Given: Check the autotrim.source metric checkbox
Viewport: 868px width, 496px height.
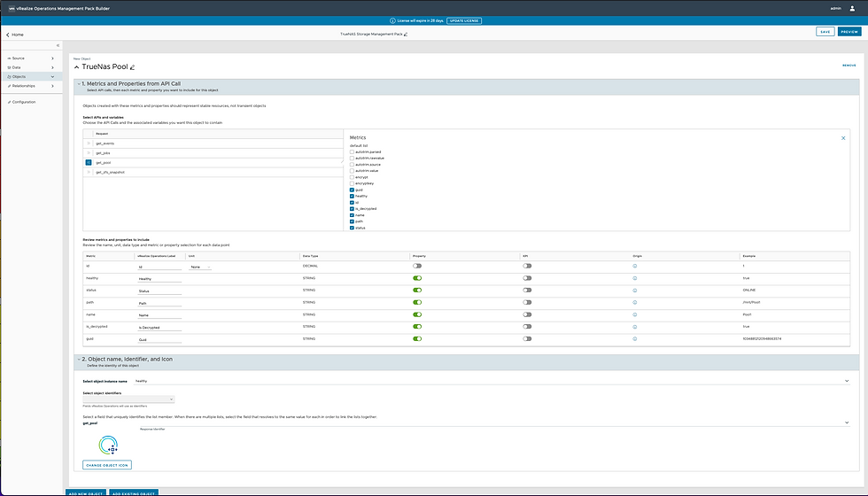Looking at the screenshot, I should pos(352,165).
